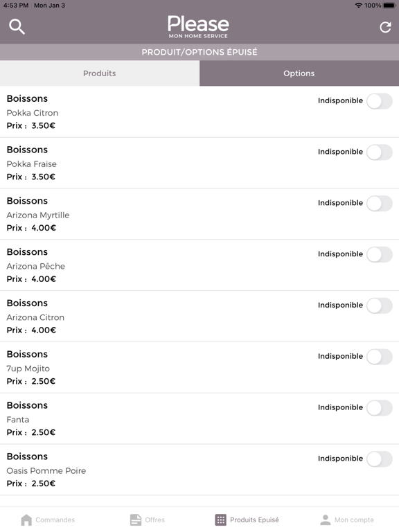
Task: Switch to the Produits tab
Action: (x=100, y=73)
